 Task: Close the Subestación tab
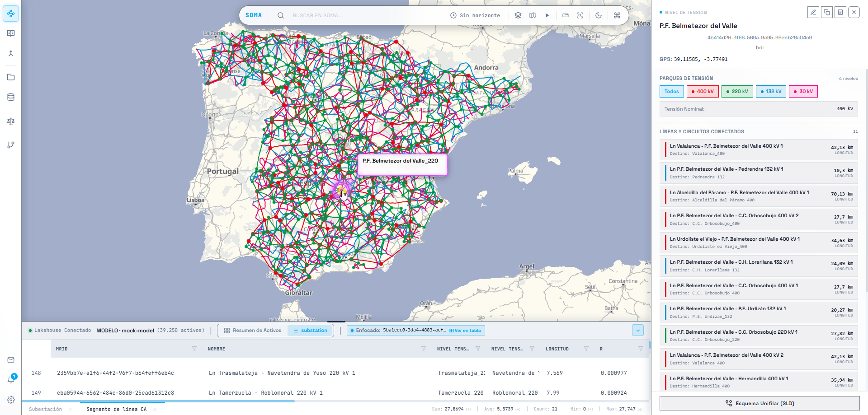[x=71, y=409]
